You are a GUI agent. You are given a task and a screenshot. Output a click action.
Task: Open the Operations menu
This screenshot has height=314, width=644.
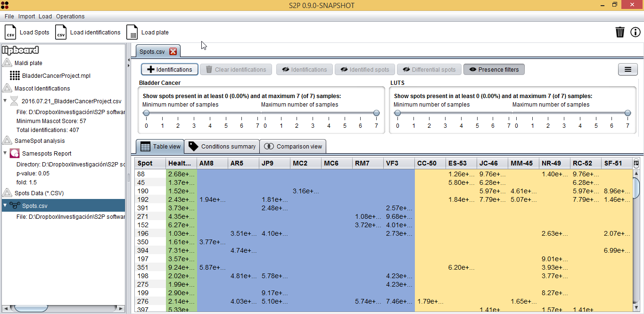[70, 17]
